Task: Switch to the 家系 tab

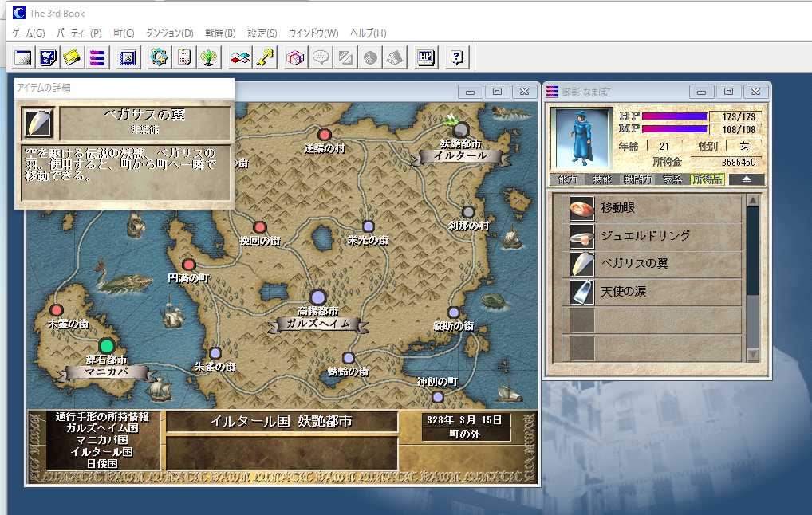Action: pos(672,179)
